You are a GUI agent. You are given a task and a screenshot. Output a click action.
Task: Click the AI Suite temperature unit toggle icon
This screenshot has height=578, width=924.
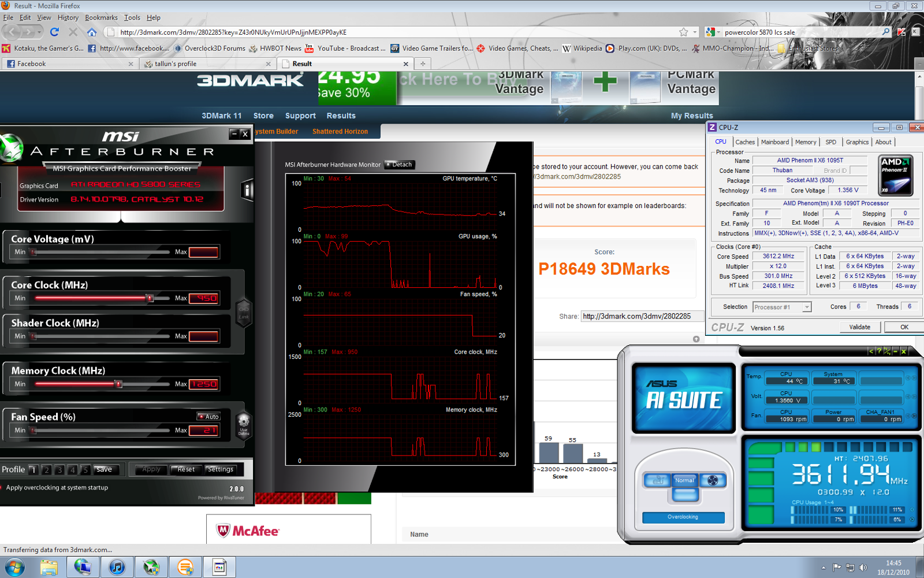pos(887,351)
